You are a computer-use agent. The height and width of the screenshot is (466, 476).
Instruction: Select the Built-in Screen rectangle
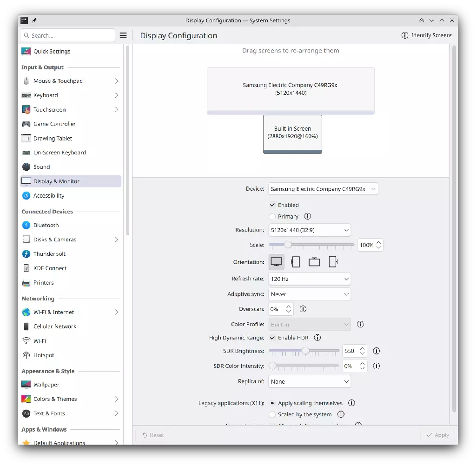point(292,134)
